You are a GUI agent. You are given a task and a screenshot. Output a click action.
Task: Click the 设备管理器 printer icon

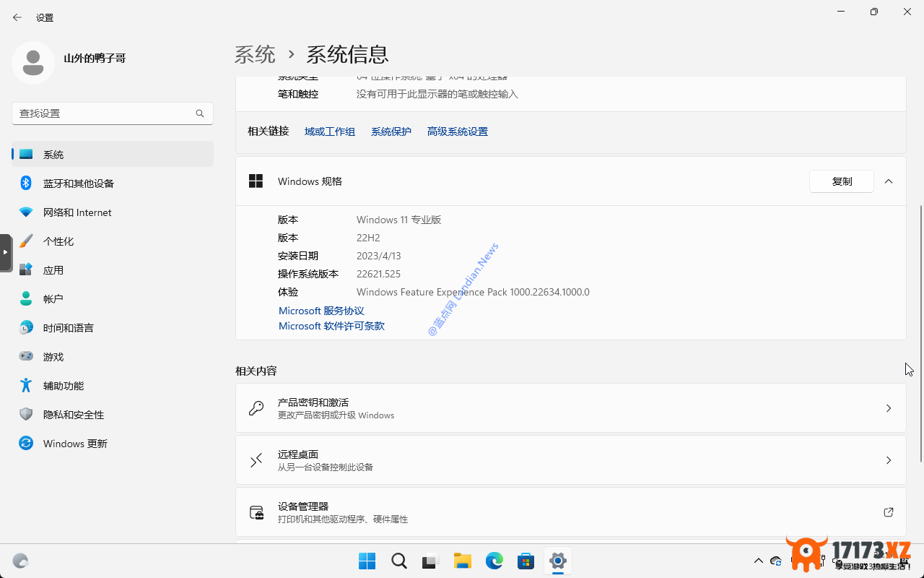click(256, 512)
